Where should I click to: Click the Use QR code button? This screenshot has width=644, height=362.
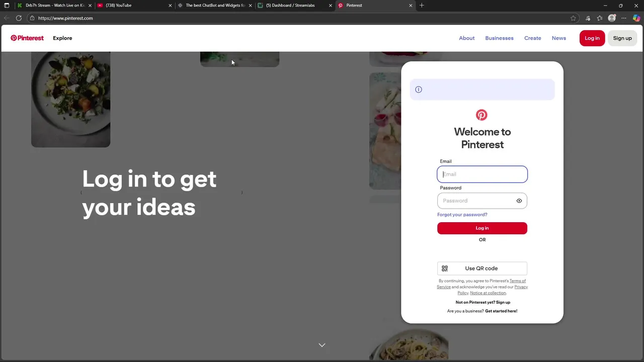click(482, 268)
